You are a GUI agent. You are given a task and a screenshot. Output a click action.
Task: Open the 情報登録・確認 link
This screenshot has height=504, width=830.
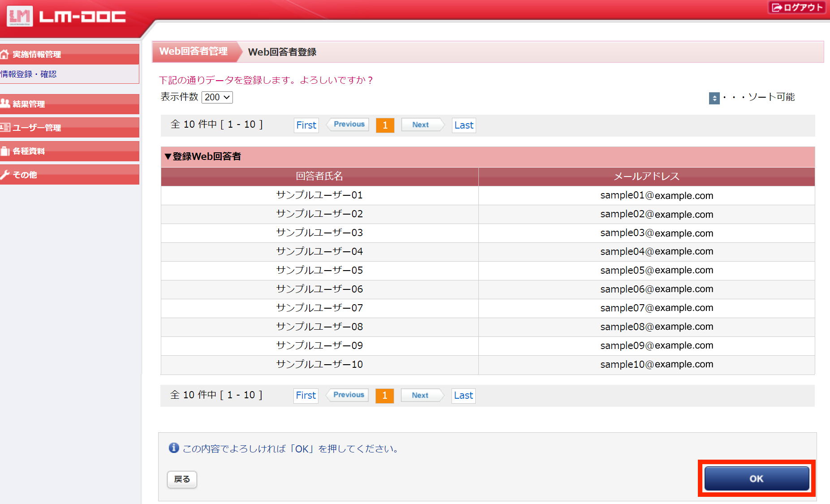(x=29, y=74)
